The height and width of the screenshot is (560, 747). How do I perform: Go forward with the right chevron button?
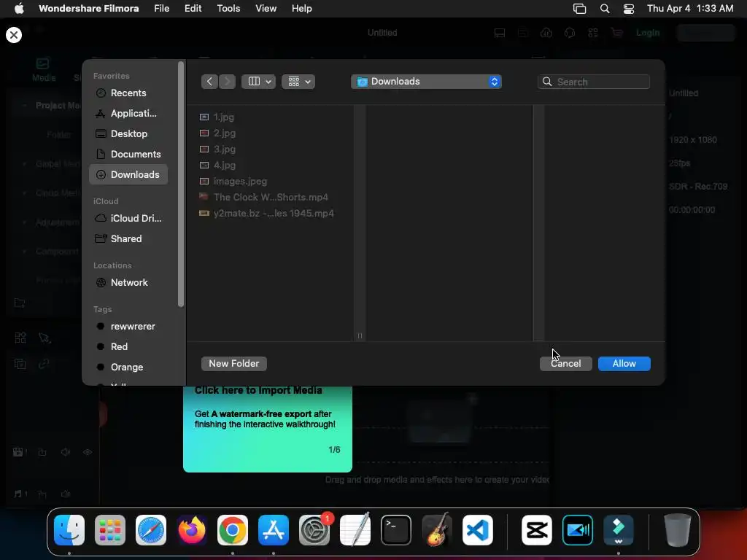pyautogui.click(x=228, y=82)
